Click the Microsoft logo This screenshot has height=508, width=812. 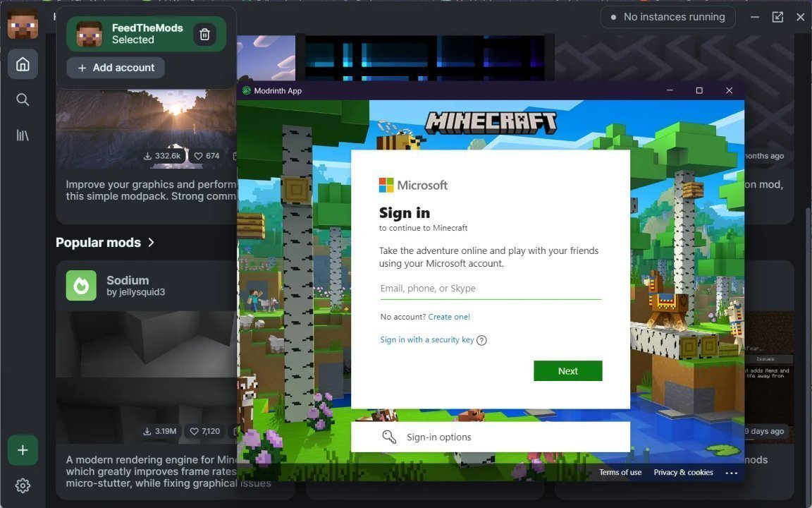pyautogui.click(x=413, y=185)
